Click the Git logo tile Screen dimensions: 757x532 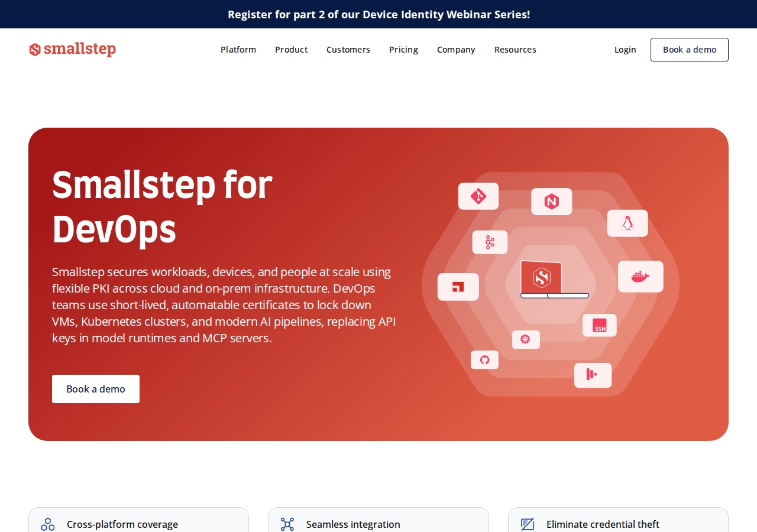[x=478, y=196]
